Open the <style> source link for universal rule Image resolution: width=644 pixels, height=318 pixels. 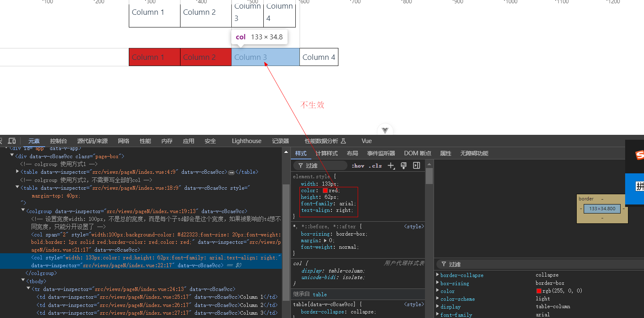[414, 226]
